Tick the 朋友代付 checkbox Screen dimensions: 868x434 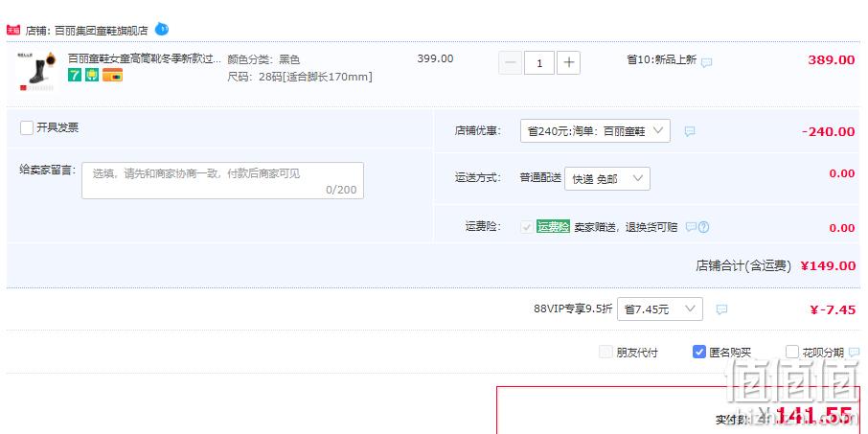pos(605,352)
